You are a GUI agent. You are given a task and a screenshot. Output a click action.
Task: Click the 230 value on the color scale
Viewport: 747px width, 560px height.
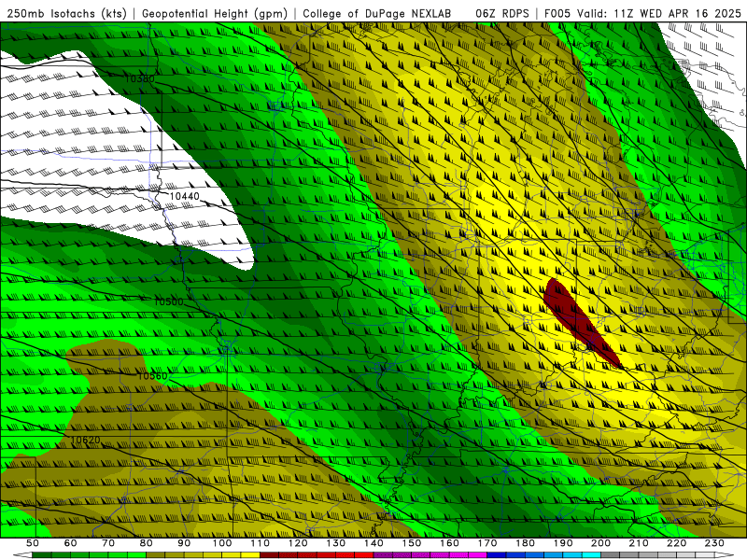pos(714,543)
